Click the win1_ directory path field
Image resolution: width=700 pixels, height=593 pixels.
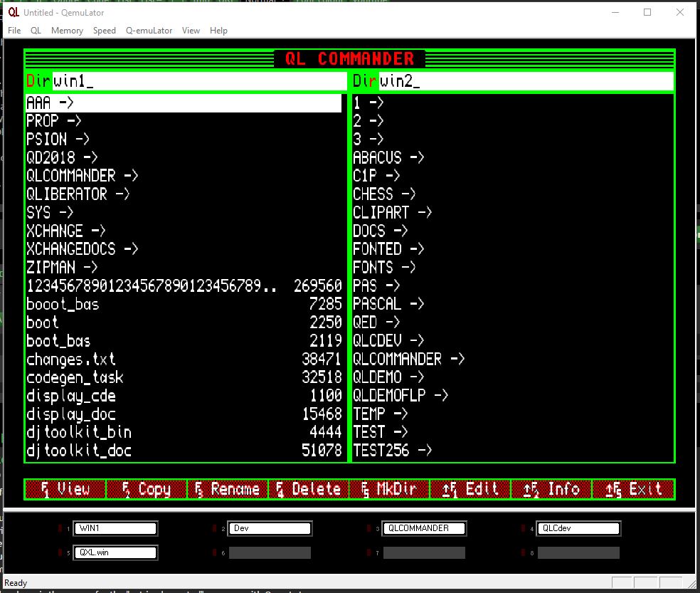tap(199, 81)
